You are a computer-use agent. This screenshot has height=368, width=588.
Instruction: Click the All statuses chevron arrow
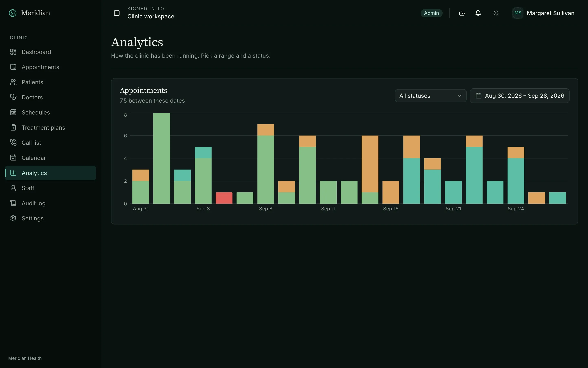click(x=459, y=96)
